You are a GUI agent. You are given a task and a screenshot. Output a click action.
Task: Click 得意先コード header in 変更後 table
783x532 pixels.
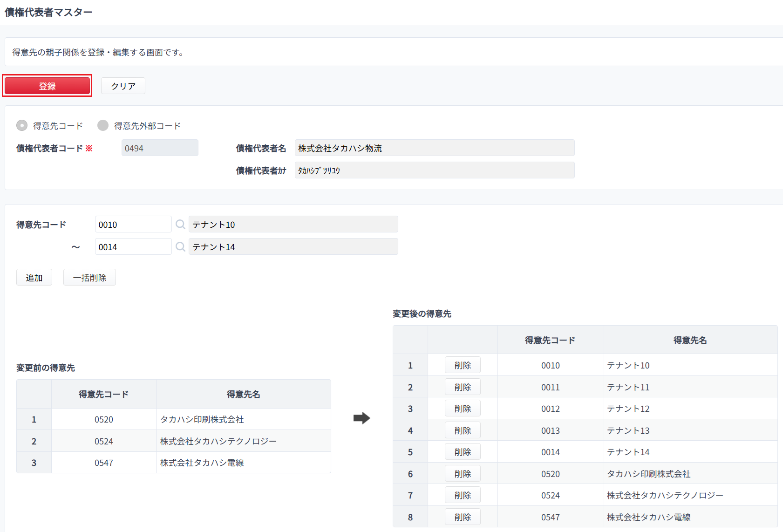tap(550, 340)
